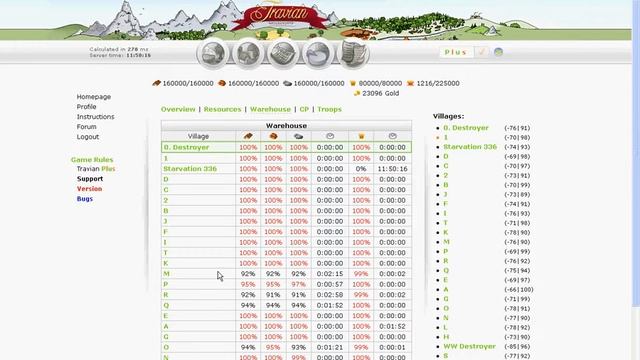The height and width of the screenshot is (360, 640).
Task: Select village E in Villages list
Action: pos(445,280)
